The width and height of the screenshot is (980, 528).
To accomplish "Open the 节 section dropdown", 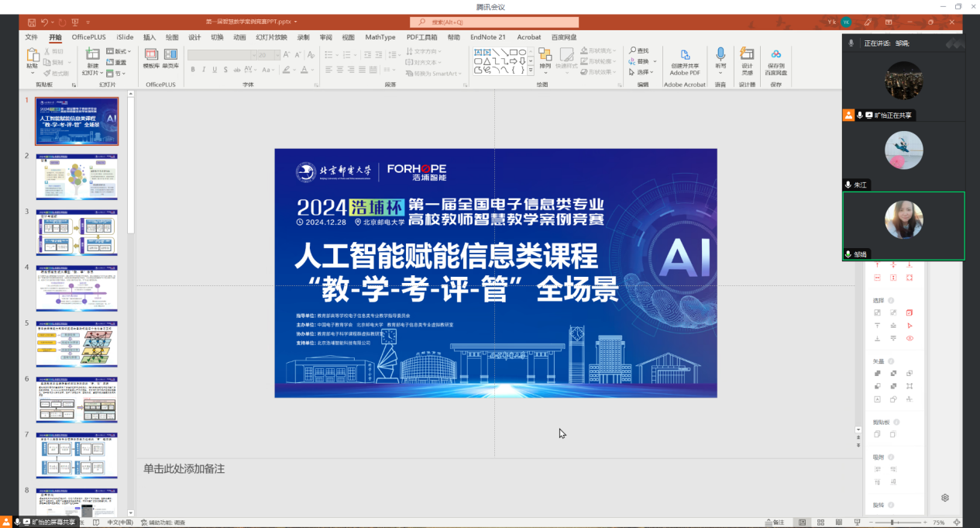I will pyautogui.click(x=117, y=73).
